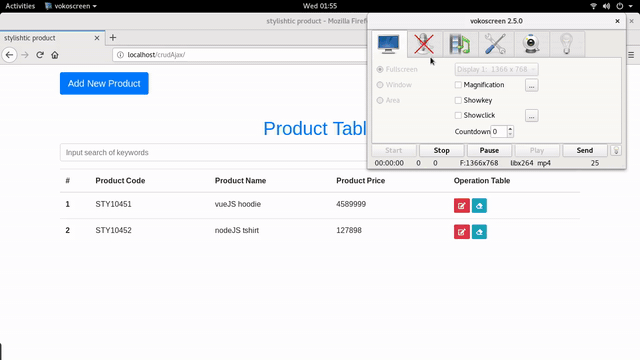The height and width of the screenshot is (360, 640).
Task: Open a new Firefox tab
Action: 113,38
